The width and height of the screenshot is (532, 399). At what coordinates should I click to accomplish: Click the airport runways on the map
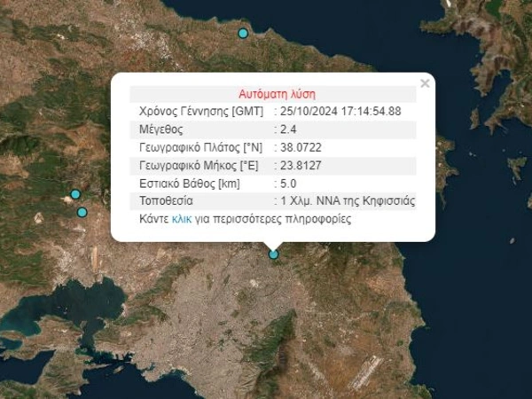coord(364,372)
